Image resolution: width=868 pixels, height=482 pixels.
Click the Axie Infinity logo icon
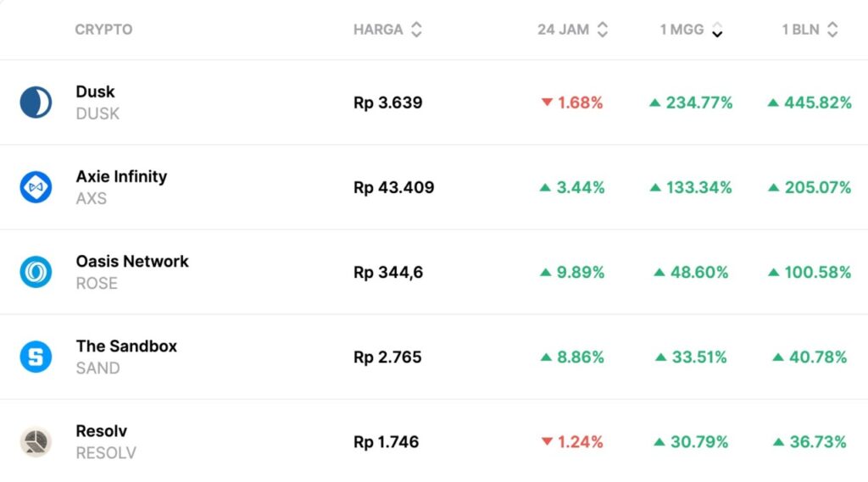tap(36, 187)
